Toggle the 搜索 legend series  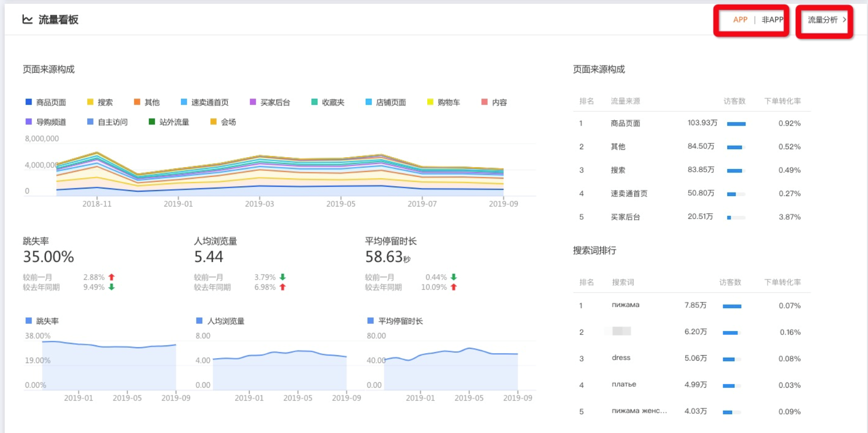click(x=100, y=102)
